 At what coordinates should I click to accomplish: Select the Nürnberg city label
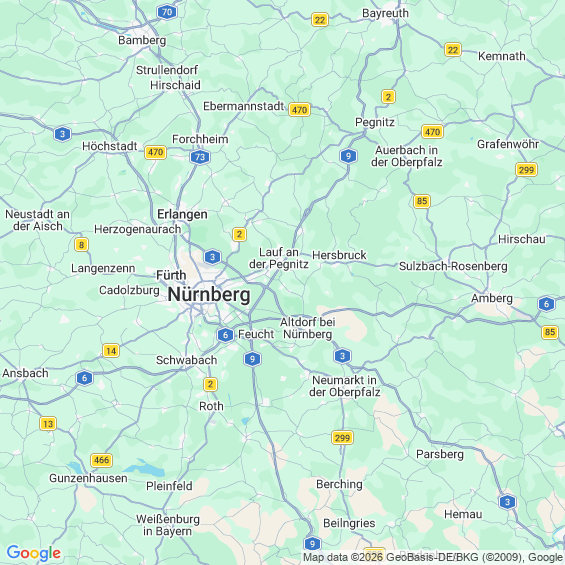[209, 295]
